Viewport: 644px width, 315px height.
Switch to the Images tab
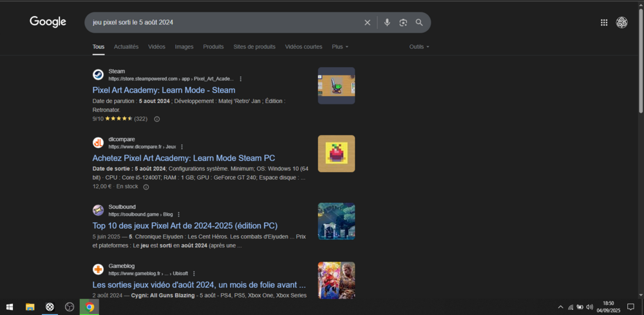coord(184,47)
